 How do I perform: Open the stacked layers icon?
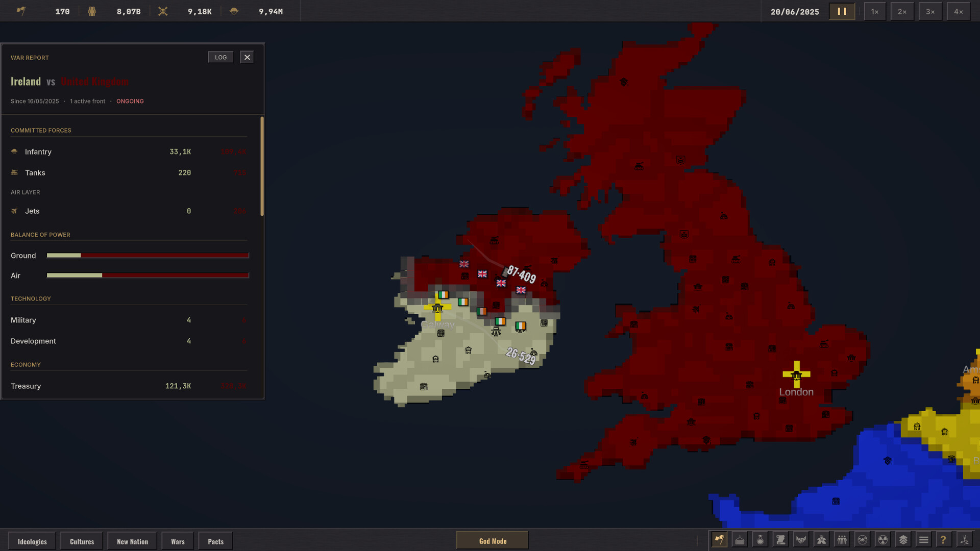903,540
